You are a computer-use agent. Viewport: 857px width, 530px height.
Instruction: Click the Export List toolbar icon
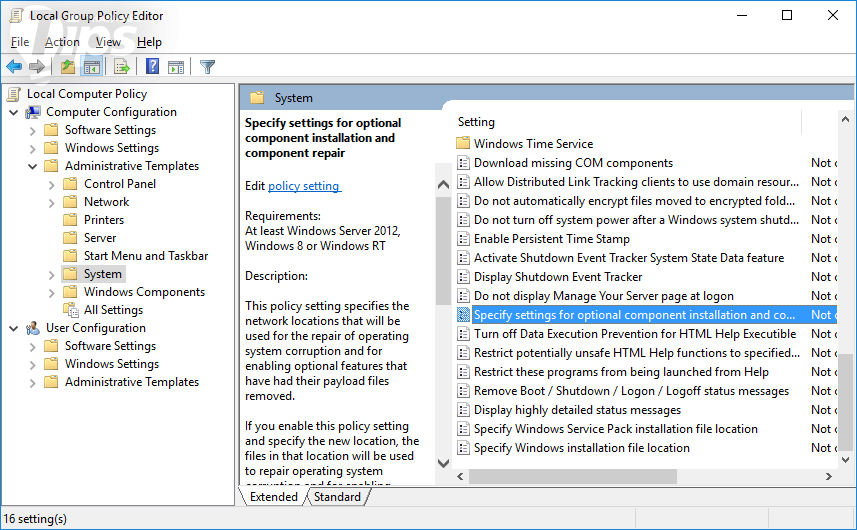pos(121,67)
